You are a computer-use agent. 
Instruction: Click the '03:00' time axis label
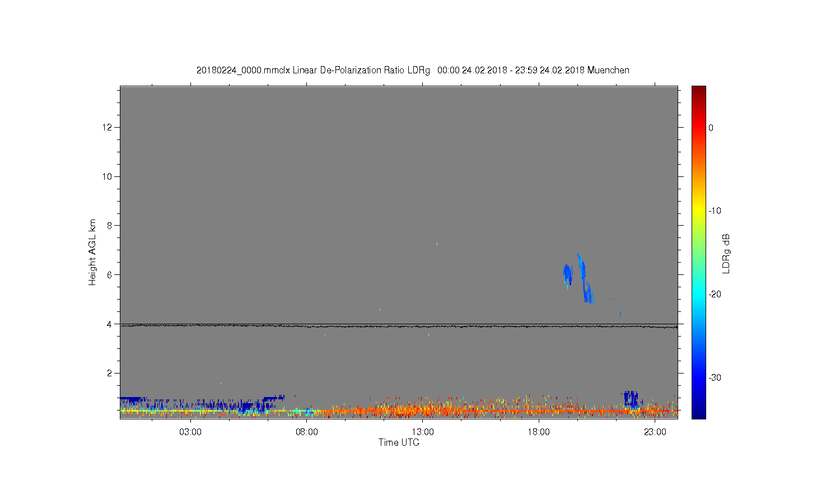click(x=190, y=432)
